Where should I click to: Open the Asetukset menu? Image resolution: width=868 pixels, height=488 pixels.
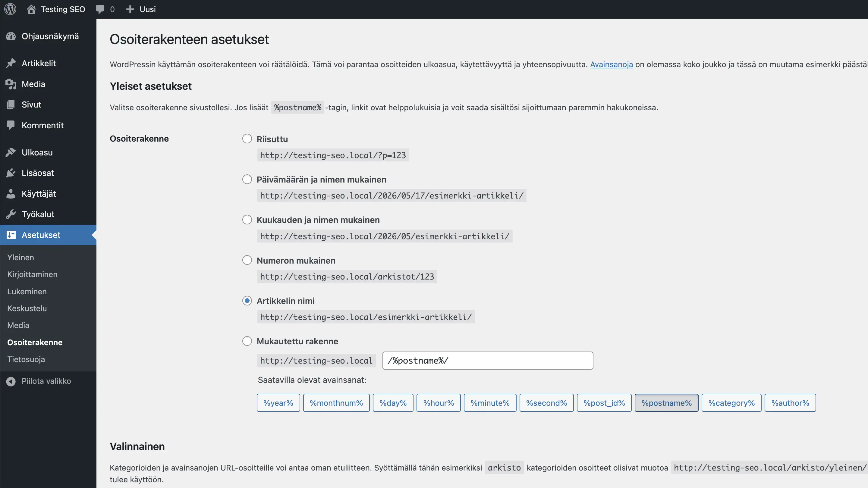(48, 235)
